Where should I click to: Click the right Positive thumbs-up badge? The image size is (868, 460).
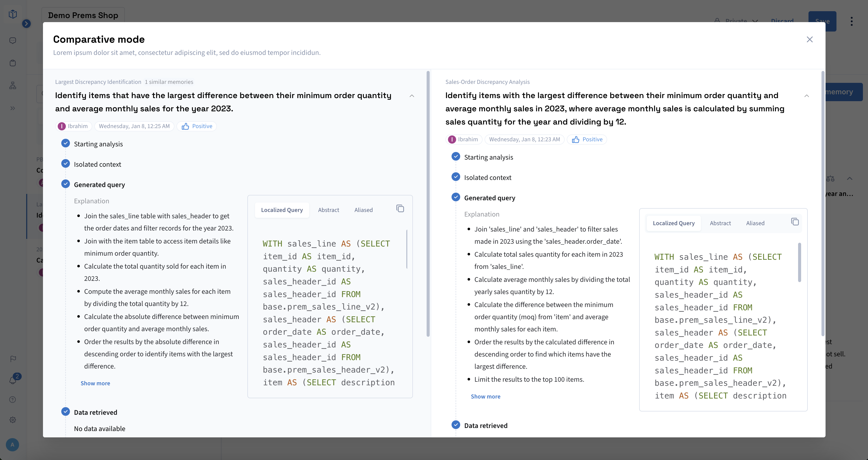click(587, 140)
